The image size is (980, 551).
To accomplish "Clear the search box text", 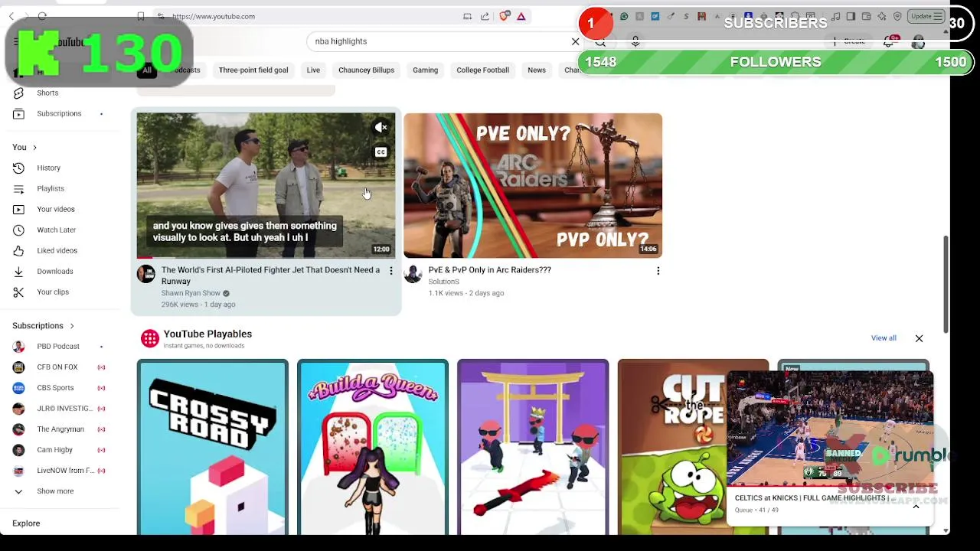I will (x=576, y=41).
